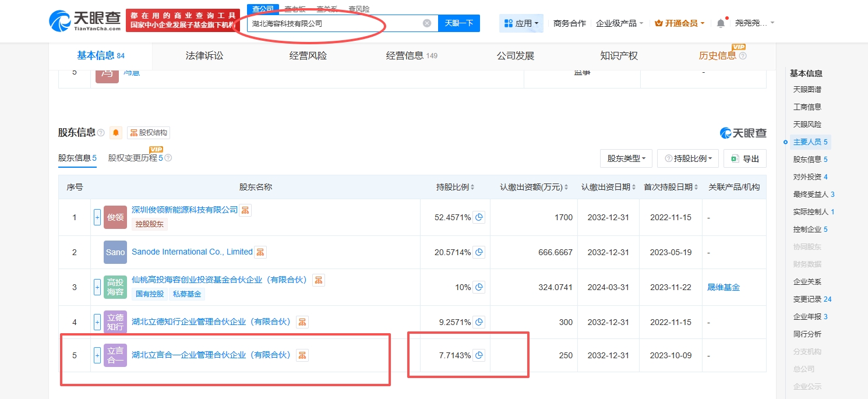Expand row 5 湖北立言合一 shareholder details

[97, 355]
